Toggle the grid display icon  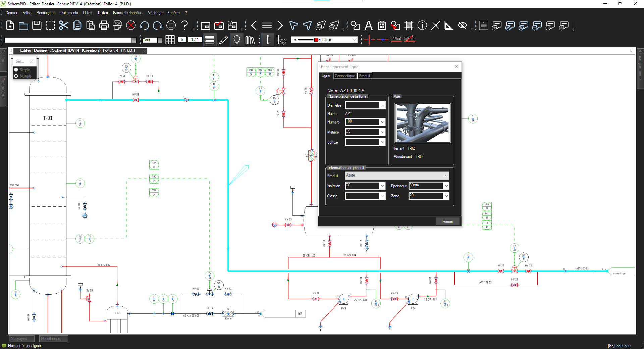[x=170, y=40]
